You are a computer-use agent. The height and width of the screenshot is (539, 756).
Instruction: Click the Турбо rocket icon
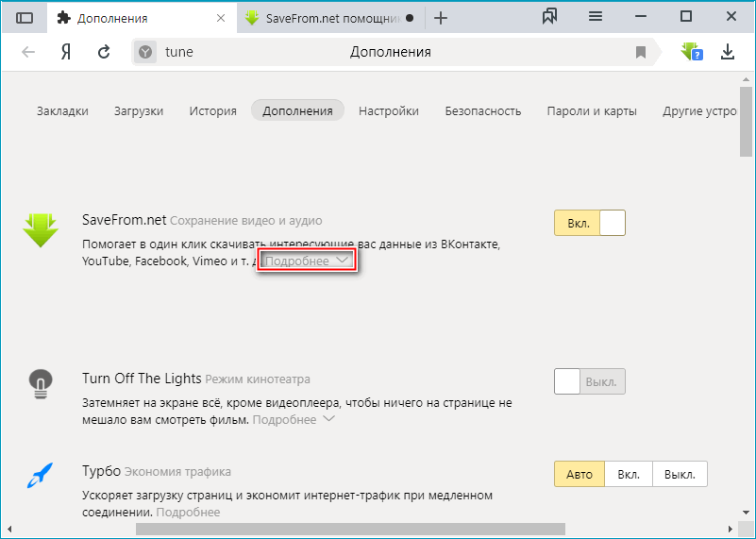[x=40, y=475]
